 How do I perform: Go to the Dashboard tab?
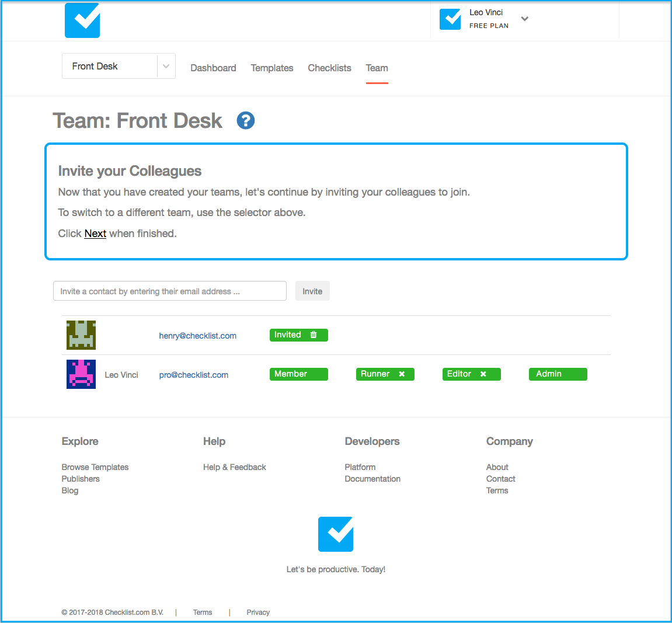coord(213,68)
